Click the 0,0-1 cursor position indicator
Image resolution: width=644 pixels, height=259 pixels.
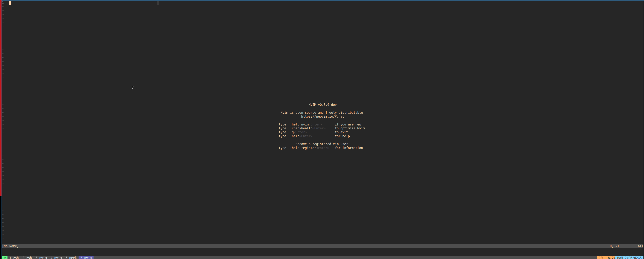[x=614, y=246]
